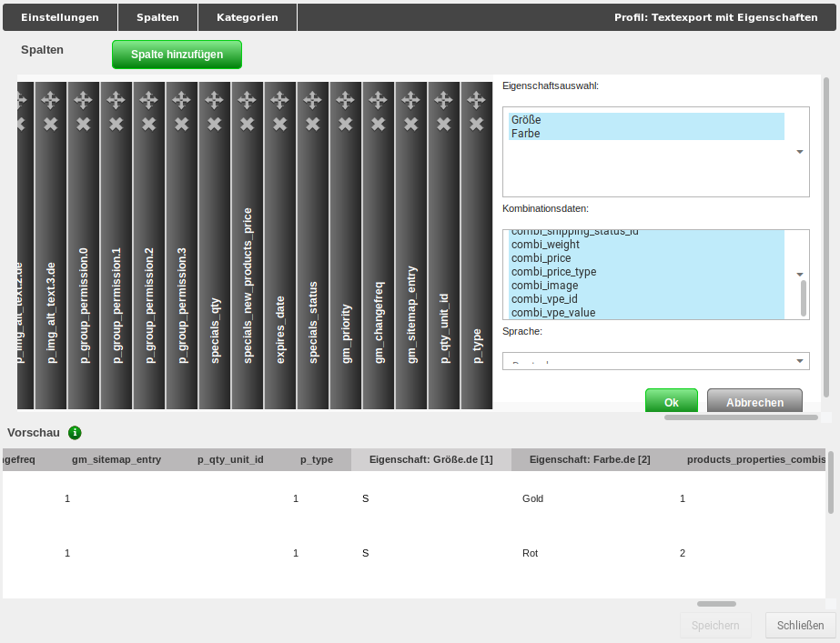This screenshot has width=840, height=643.
Task: Remove the specials_new_products_price column
Action: (x=247, y=123)
